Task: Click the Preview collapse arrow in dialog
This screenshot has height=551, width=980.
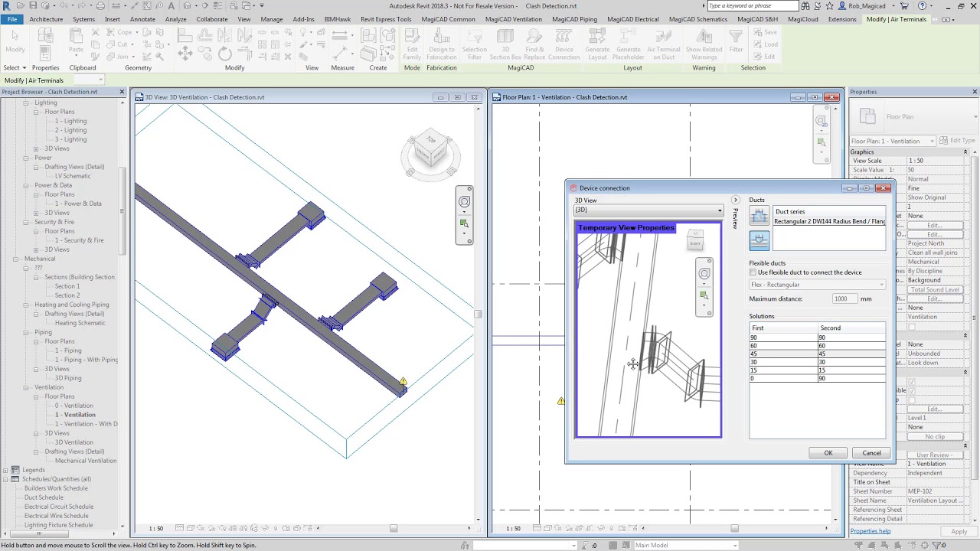Action: (x=735, y=201)
